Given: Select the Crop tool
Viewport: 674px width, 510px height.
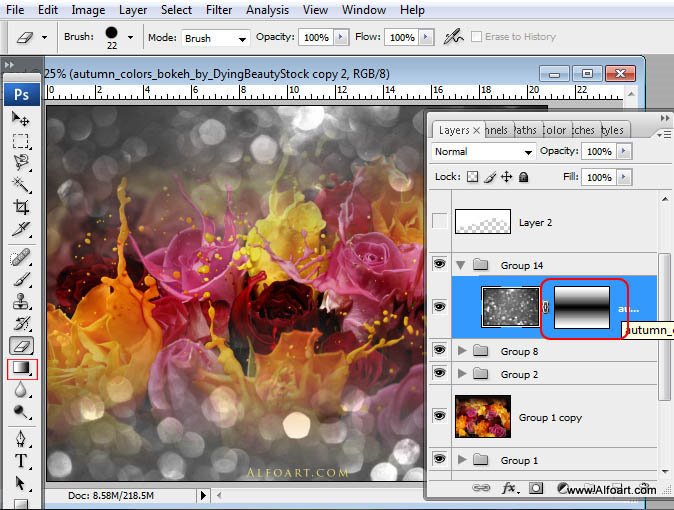Looking at the screenshot, I should tap(20, 207).
